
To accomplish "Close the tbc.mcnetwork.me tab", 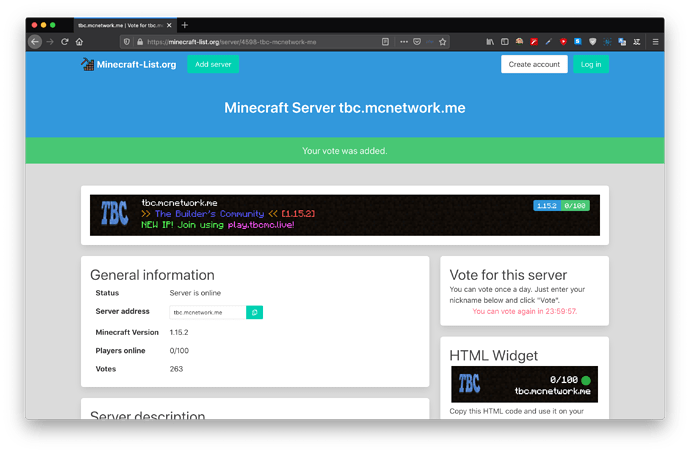I will [169, 26].
